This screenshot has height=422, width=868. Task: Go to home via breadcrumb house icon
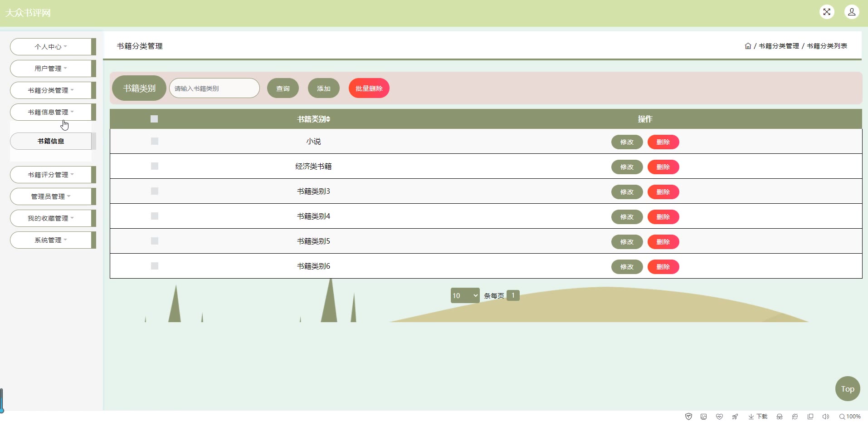(x=748, y=46)
